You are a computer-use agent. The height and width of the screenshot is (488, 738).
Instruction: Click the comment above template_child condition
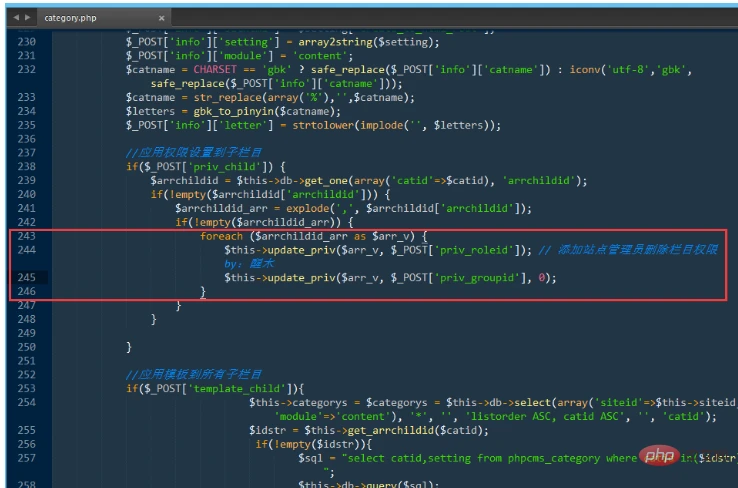[193, 375]
